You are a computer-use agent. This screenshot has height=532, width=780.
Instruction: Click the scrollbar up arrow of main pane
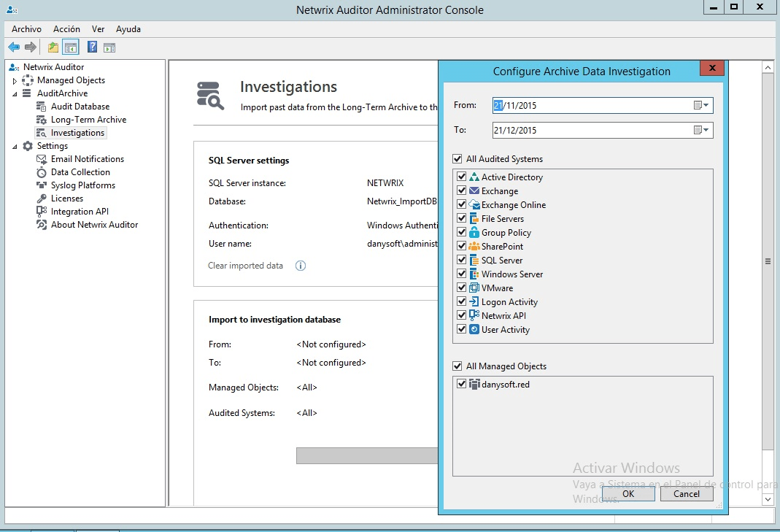[768, 67]
